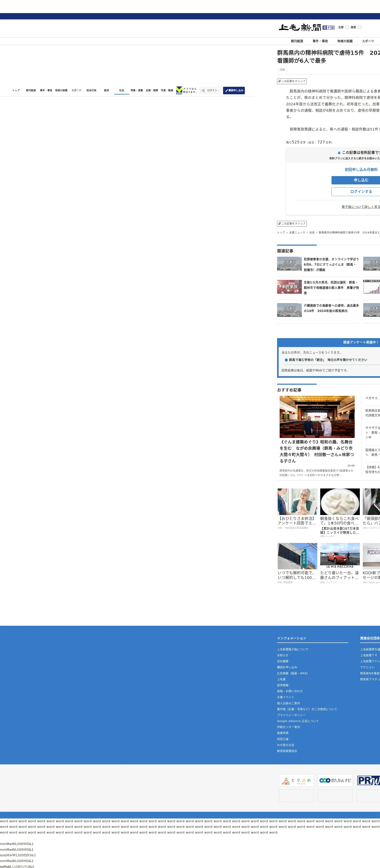
Task: Select 政治行政 in the nav bar
Action: click(x=91, y=90)
